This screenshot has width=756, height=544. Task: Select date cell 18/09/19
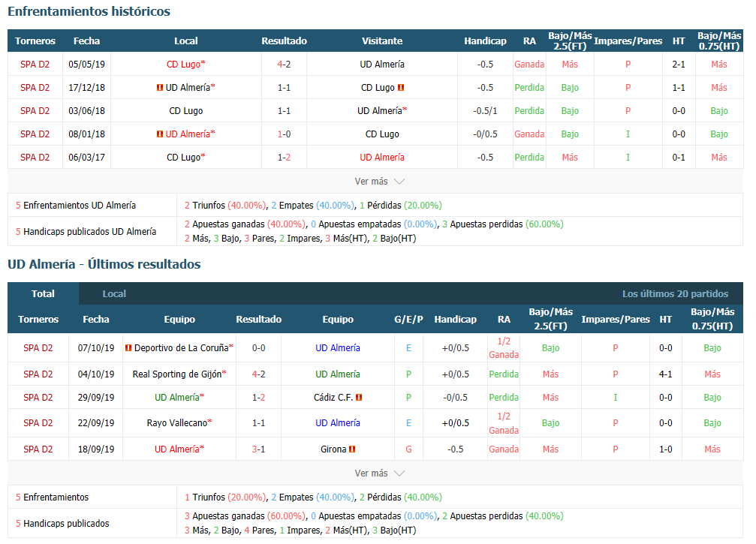pyautogui.click(x=96, y=449)
